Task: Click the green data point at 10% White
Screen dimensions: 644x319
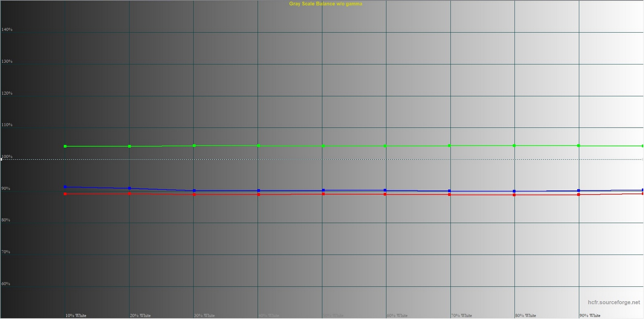Action: click(65, 146)
